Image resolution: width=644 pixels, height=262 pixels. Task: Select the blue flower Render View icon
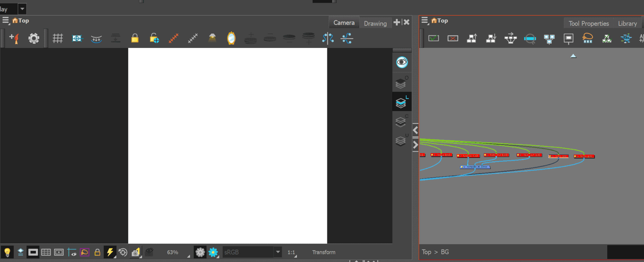coord(213,252)
